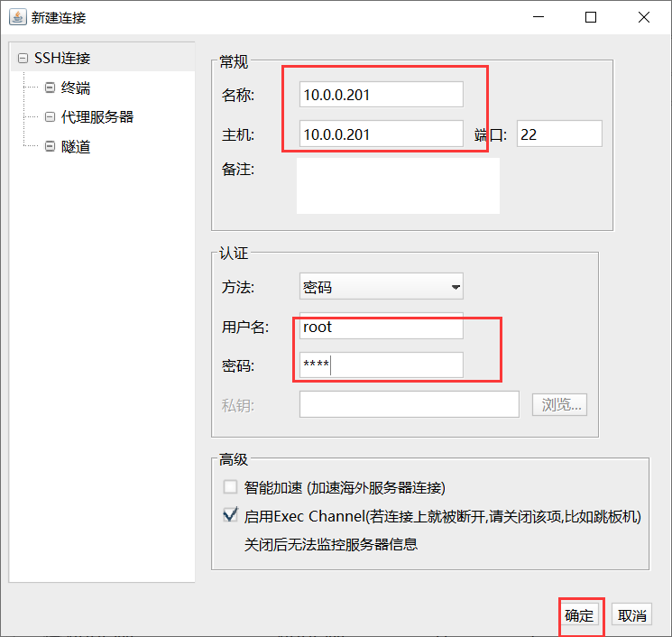The height and width of the screenshot is (637, 672).
Task: Disable the 启用Exec Channel checkbox
Action: coord(230,515)
